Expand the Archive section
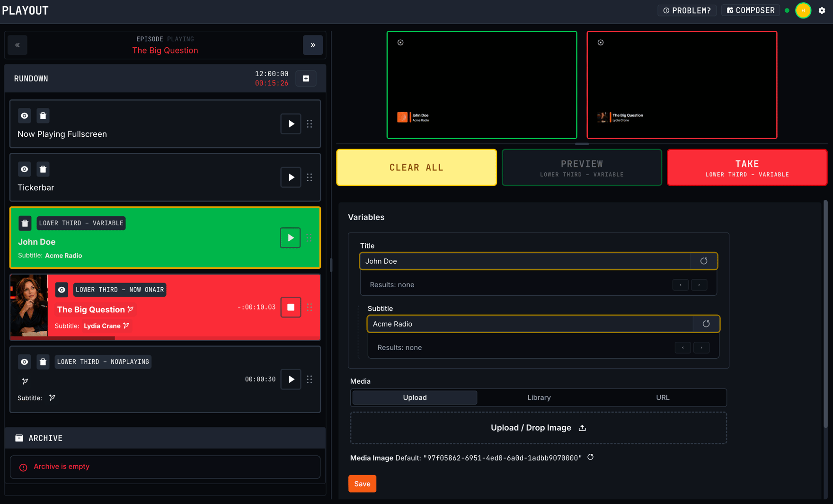Viewport: 833px width, 504px height. (165, 438)
